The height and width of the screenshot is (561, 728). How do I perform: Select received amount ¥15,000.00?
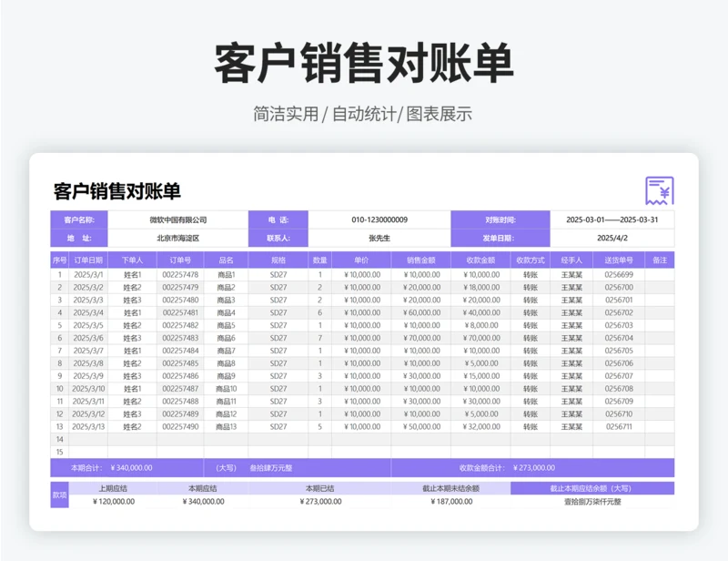pos(481,376)
